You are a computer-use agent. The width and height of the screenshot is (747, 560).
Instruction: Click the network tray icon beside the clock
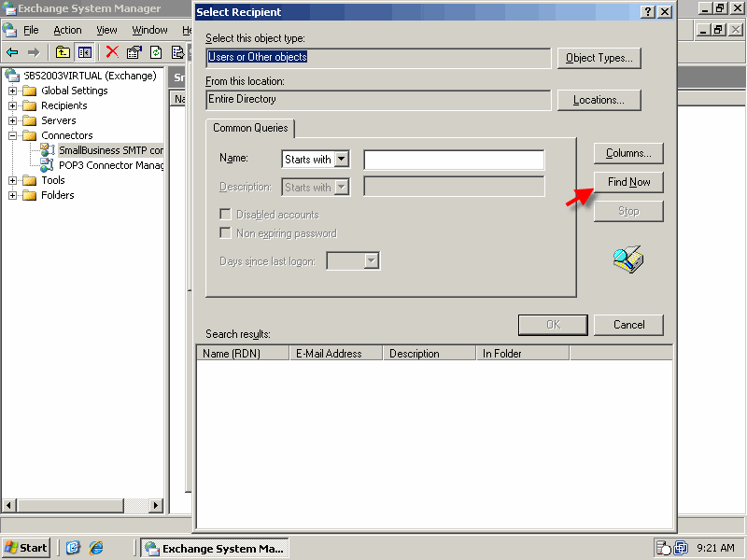coord(681,548)
